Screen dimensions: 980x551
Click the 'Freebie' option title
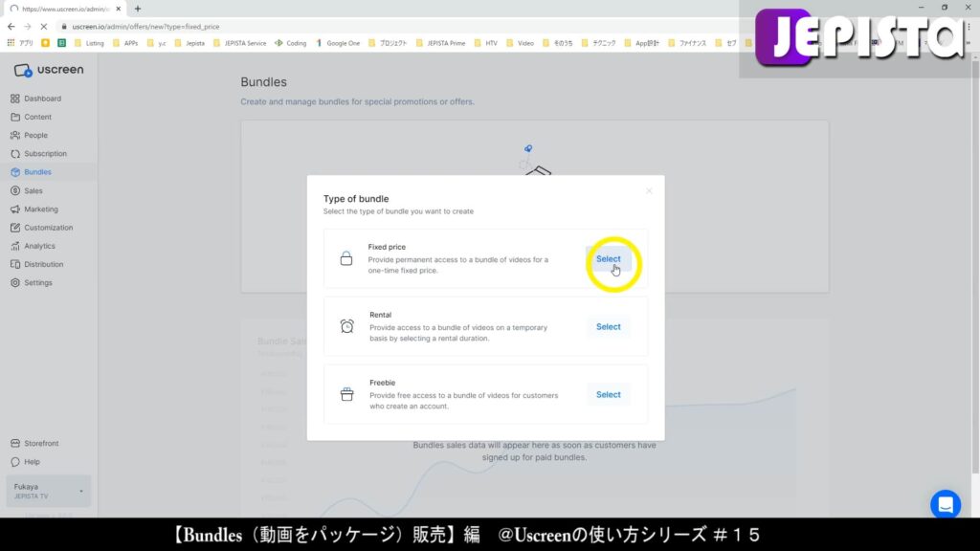383,383
